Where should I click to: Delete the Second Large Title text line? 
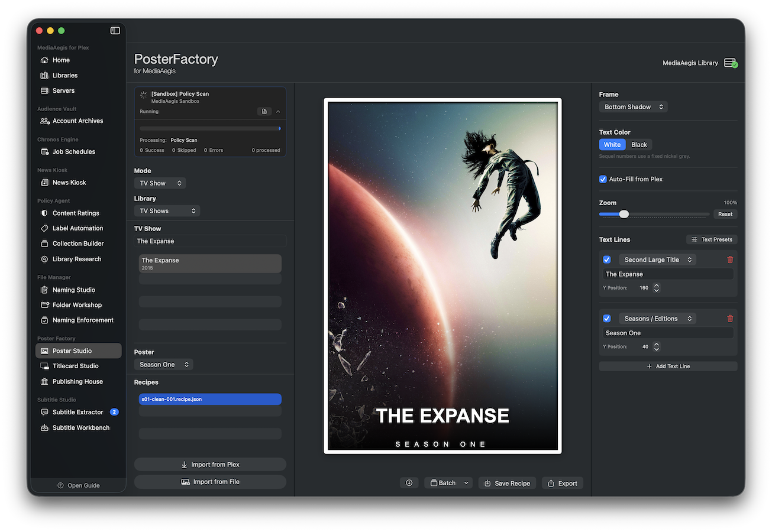click(x=730, y=260)
